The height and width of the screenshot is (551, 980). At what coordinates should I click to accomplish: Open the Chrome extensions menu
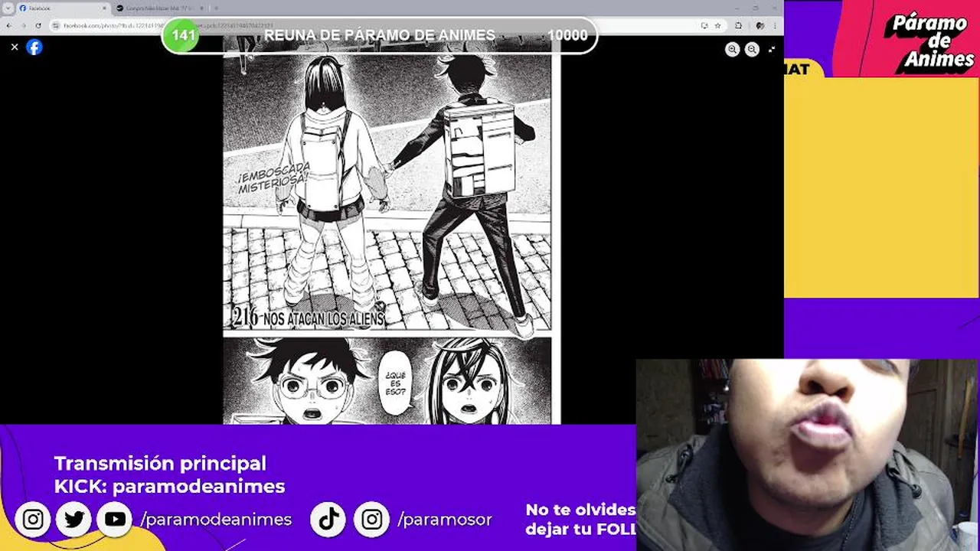pyautogui.click(x=739, y=25)
